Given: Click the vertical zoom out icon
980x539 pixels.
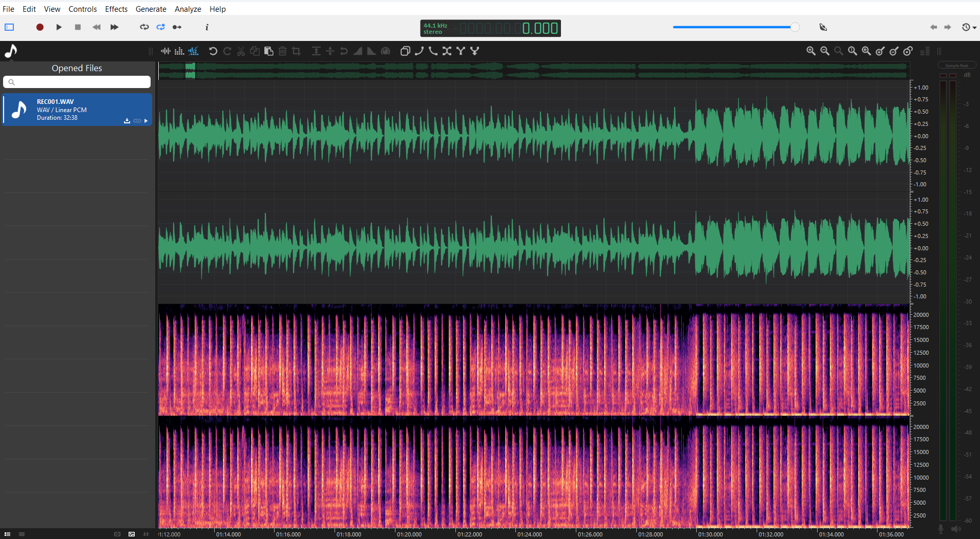Looking at the screenshot, I should (x=894, y=51).
